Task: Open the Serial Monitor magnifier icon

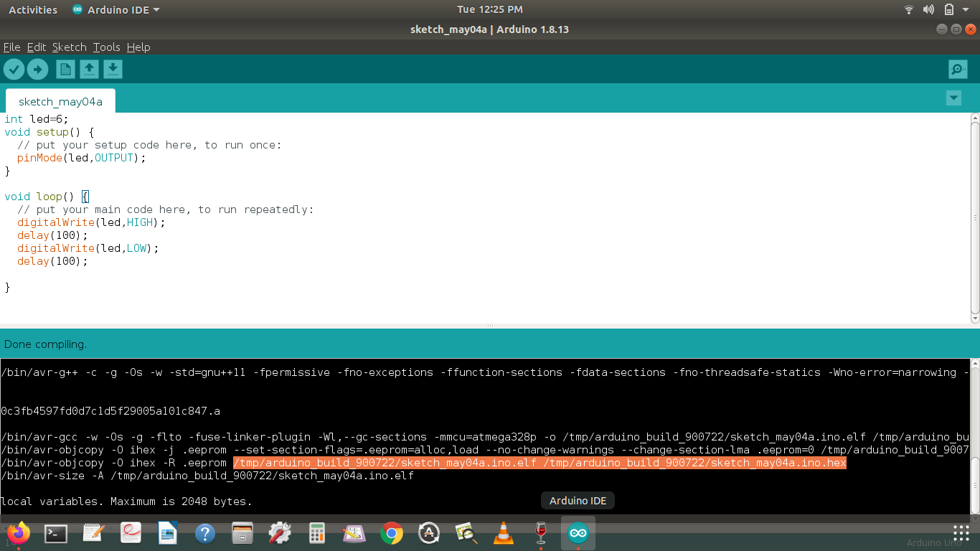Action: 957,69
